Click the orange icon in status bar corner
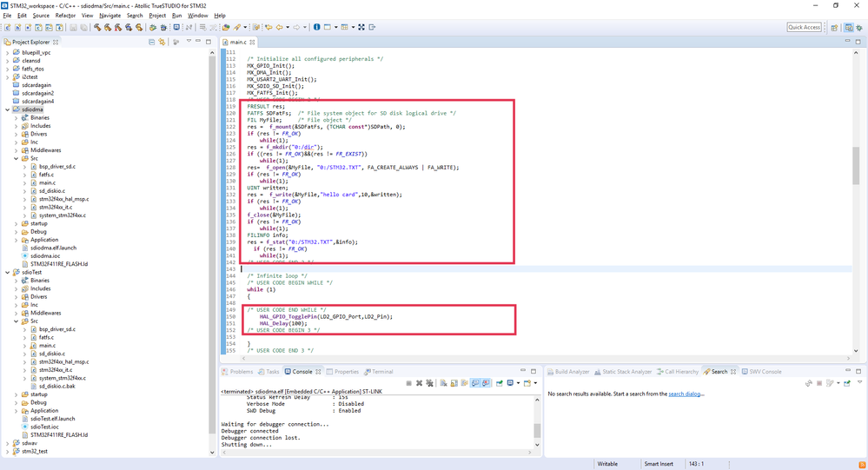The width and height of the screenshot is (868, 470). pos(862,464)
